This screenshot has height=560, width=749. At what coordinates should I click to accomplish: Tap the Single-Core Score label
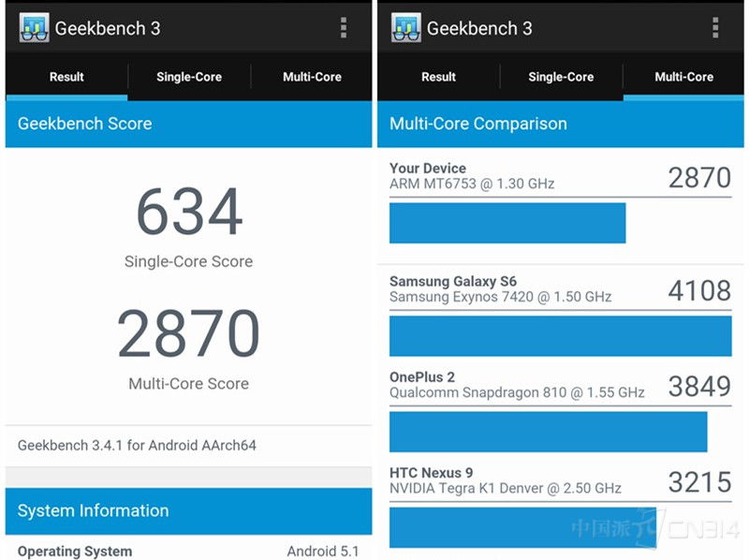pos(189,261)
